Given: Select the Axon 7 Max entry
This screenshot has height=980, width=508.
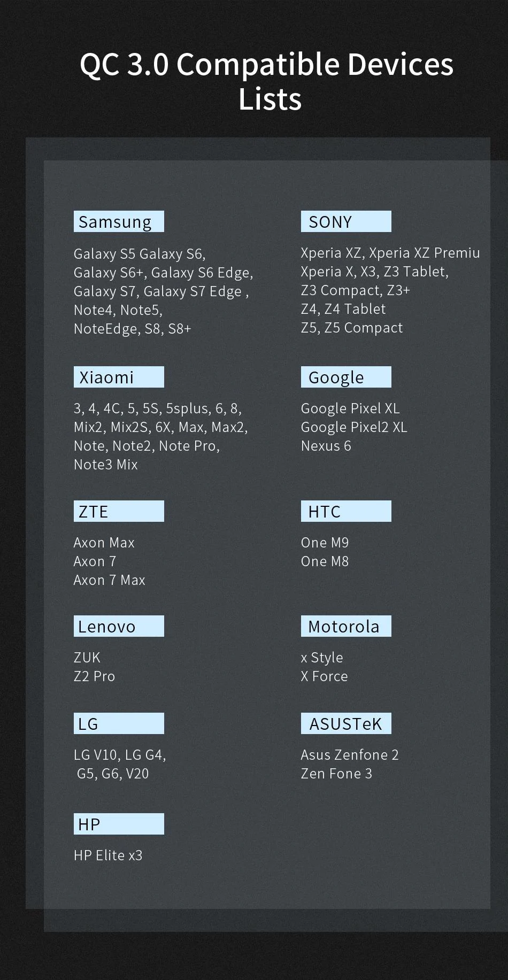Looking at the screenshot, I should (x=109, y=580).
